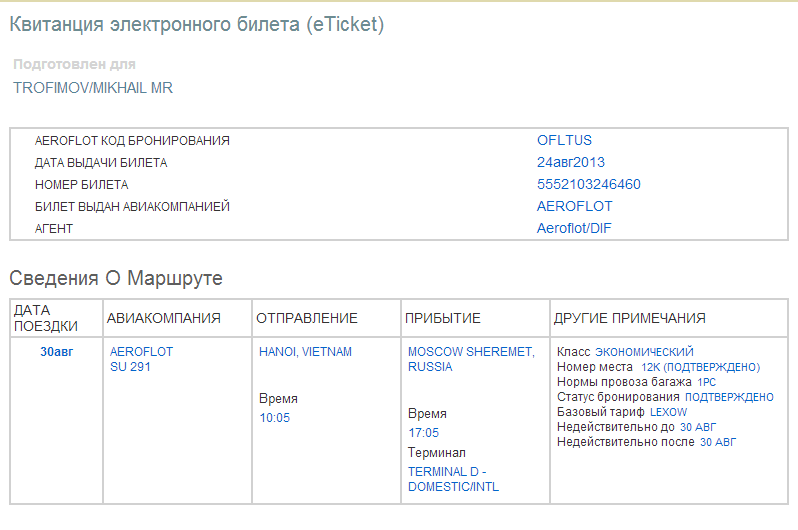The height and width of the screenshot is (530, 798).
Task: Click arrival time 17:05
Action: tap(423, 433)
